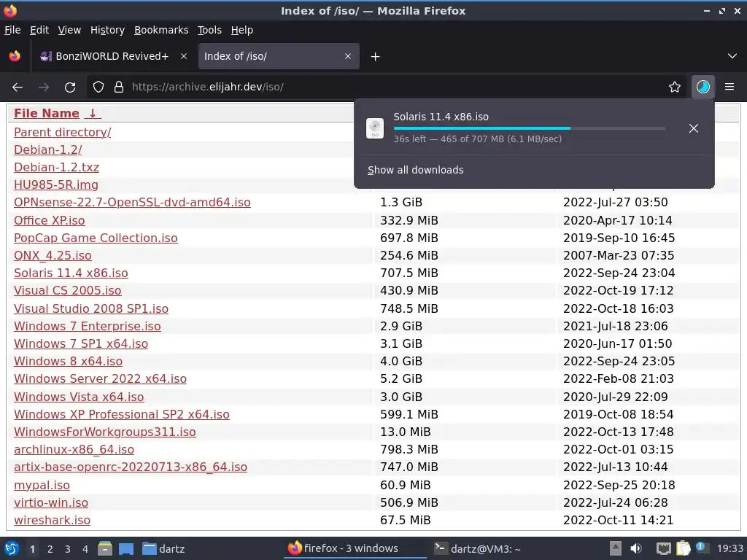Click the Solaris download progress bar
This screenshot has height=560, width=747.
[530, 128]
